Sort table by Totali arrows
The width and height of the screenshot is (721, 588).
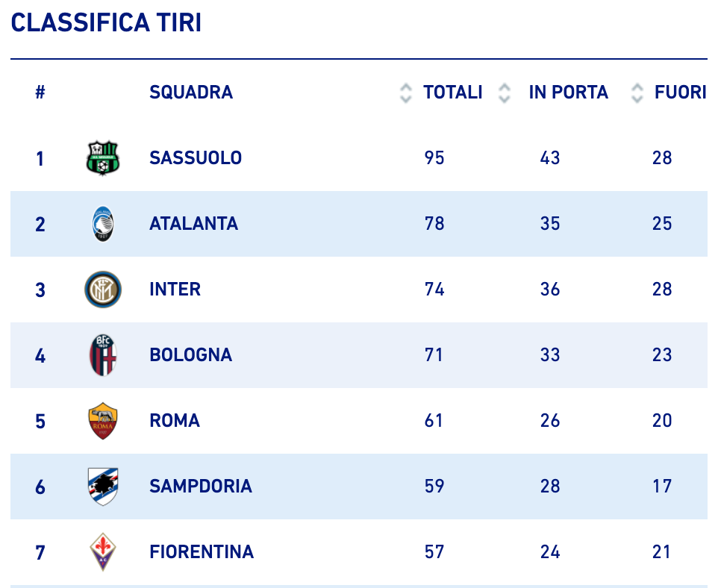coord(405,93)
